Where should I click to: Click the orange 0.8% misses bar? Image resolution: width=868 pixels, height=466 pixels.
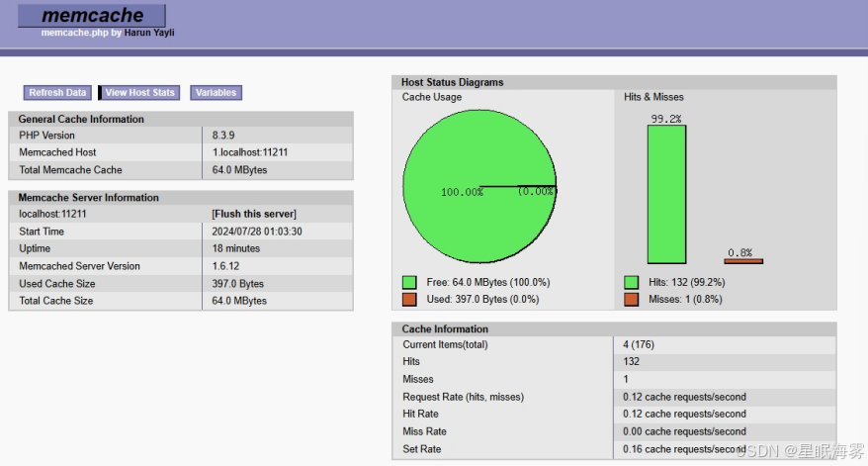click(x=743, y=261)
